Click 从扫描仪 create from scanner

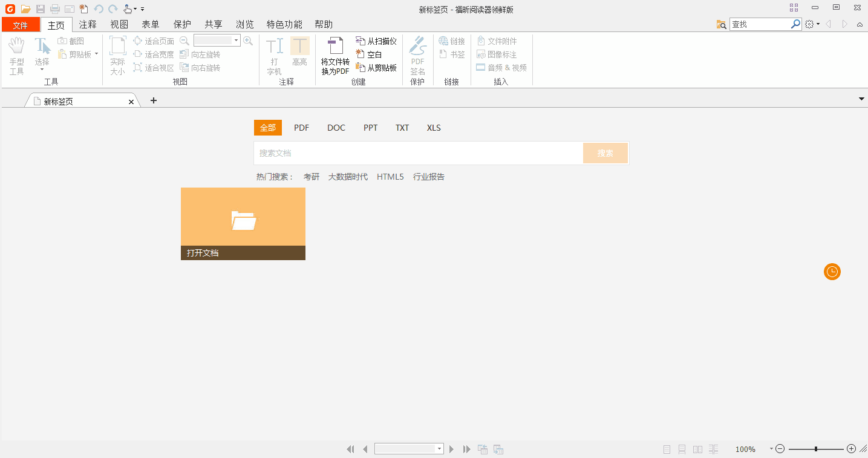[x=376, y=41]
